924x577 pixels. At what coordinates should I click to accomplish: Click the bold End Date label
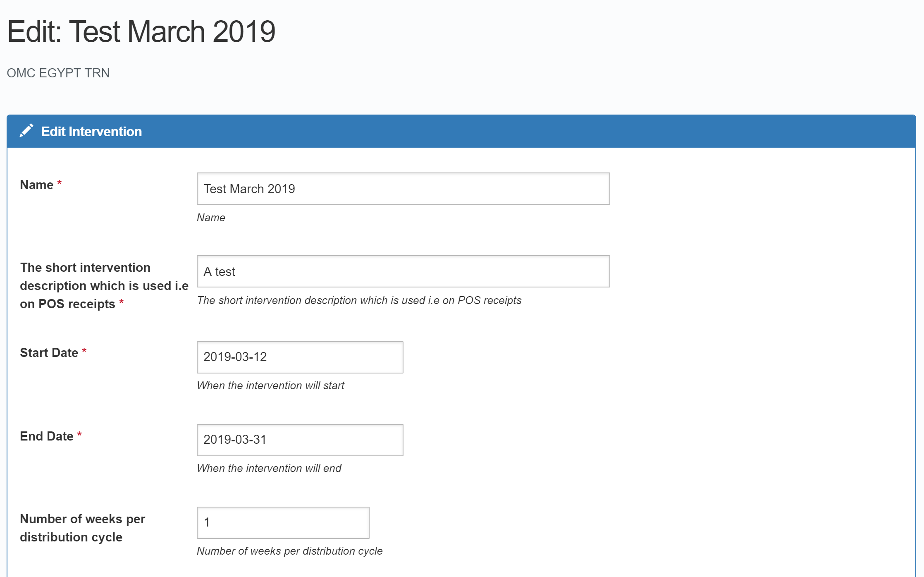pos(46,436)
